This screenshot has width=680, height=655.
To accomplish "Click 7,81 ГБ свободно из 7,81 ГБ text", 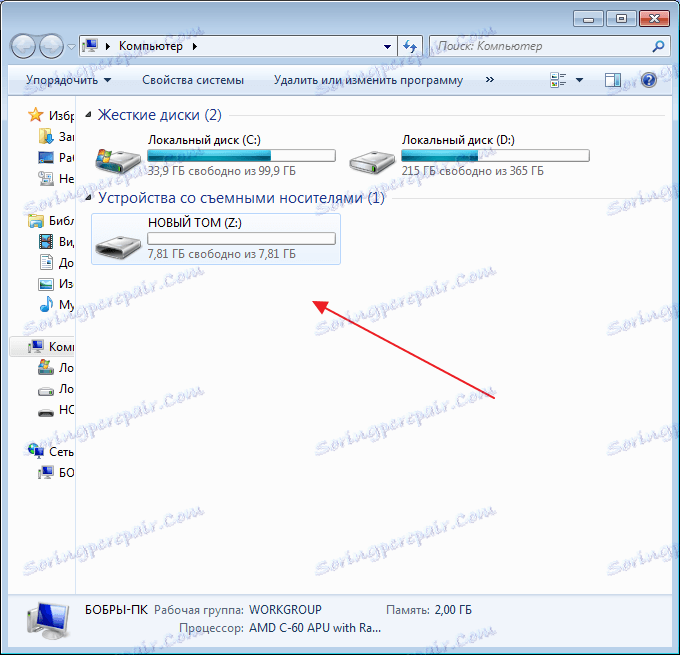I will click(222, 254).
